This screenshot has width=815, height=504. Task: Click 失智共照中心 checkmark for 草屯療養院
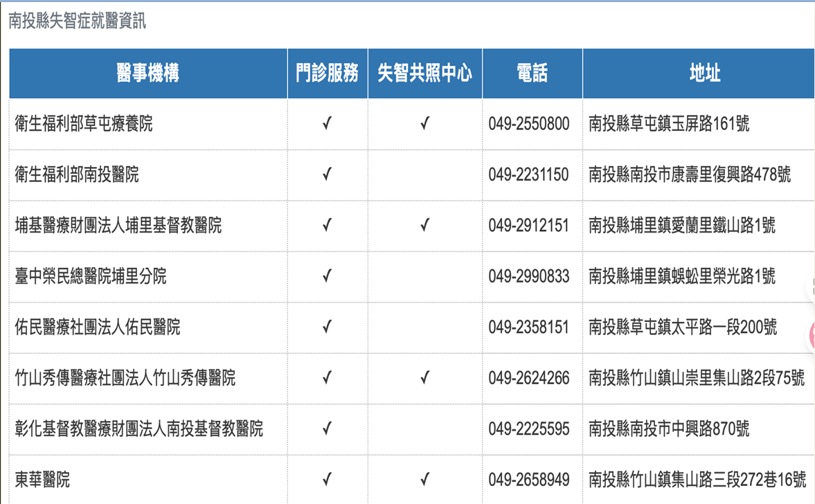point(425,123)
